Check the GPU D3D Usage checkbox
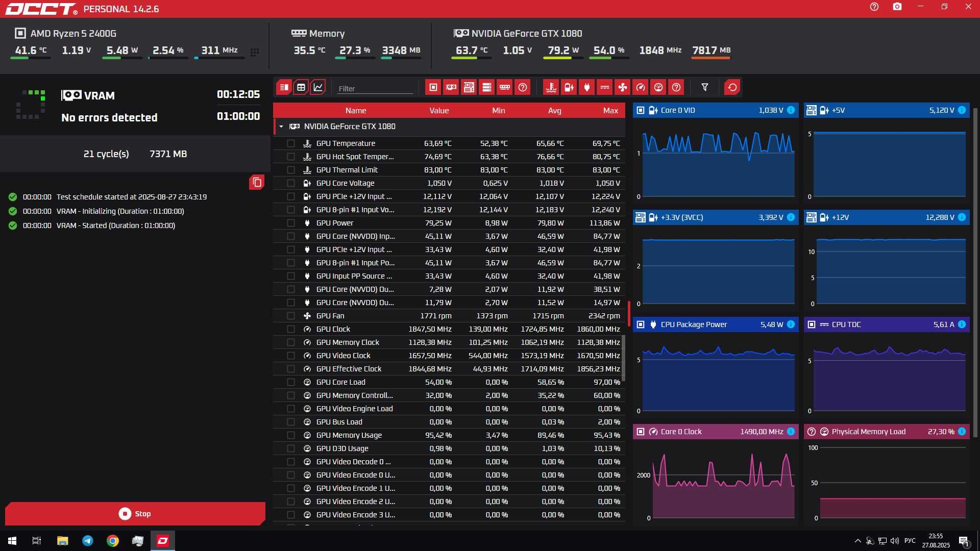This screenshot has width=980, height=551. click(291, 448)
